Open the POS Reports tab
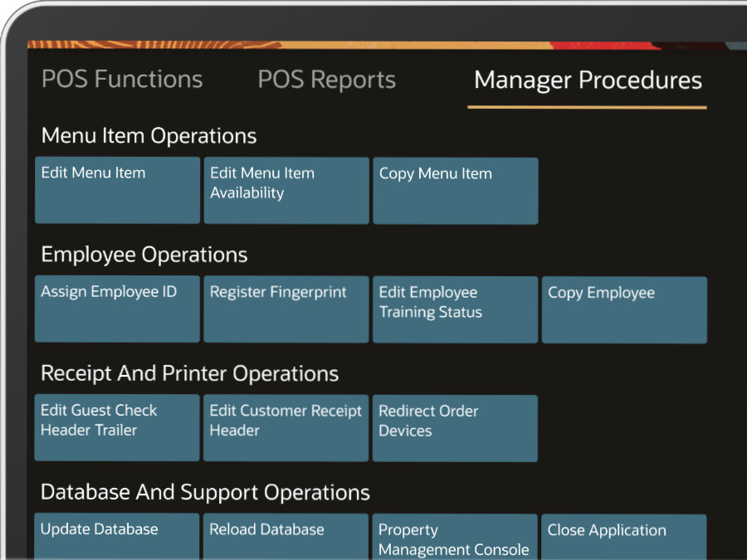The image size is (747, 560). pyautogui.click(x=327, y=80)
